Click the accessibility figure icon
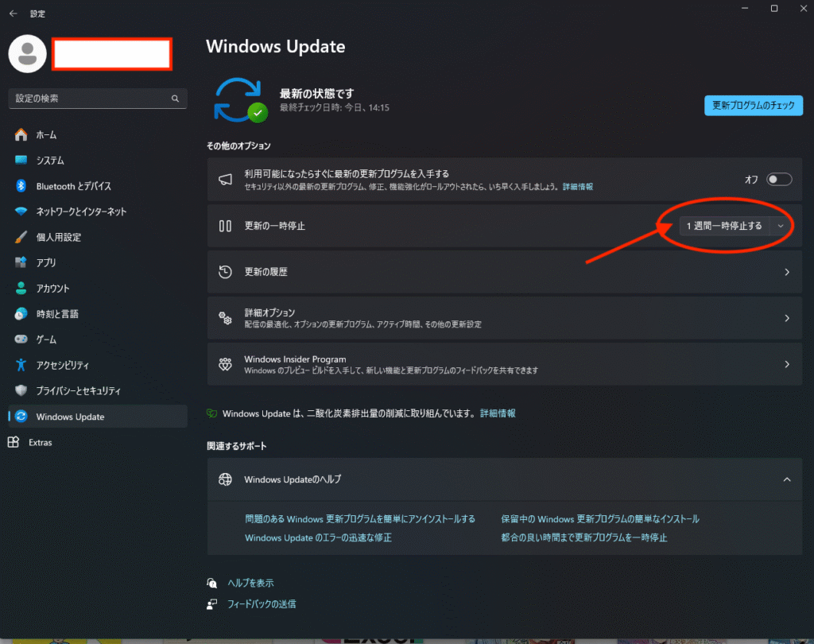 click(x=21, y=365)
